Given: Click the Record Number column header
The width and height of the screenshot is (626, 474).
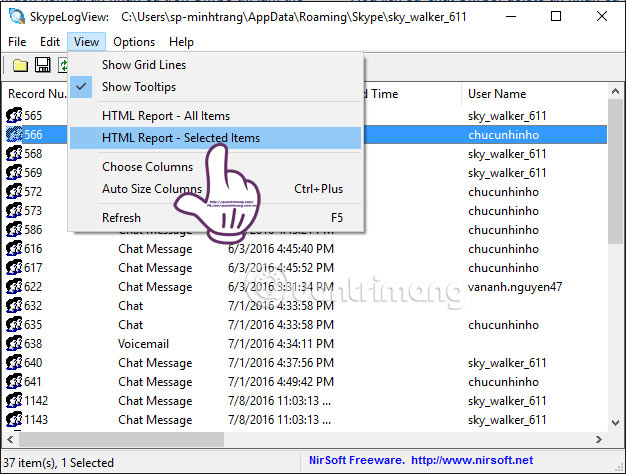Looking at the screenshot, I should point(37,94).
